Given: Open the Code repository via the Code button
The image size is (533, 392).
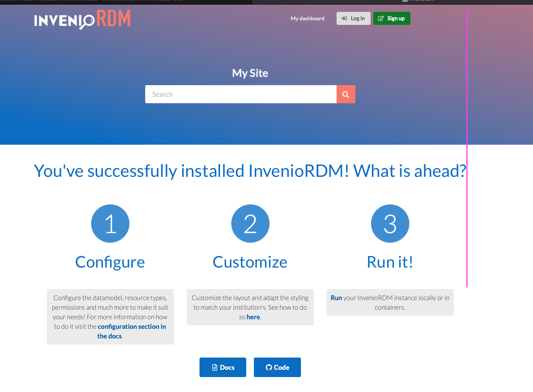Looking at the screenshot, I should coord(277,367).
